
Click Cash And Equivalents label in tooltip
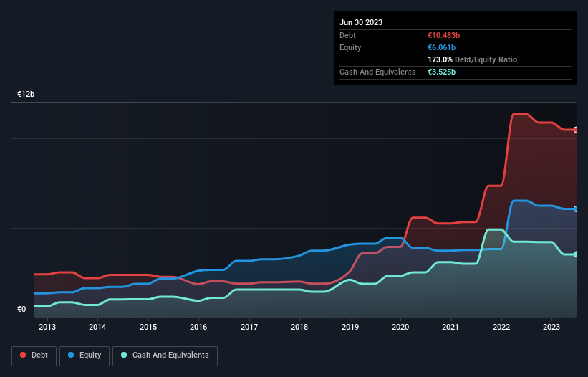click(x=377, y=72)
